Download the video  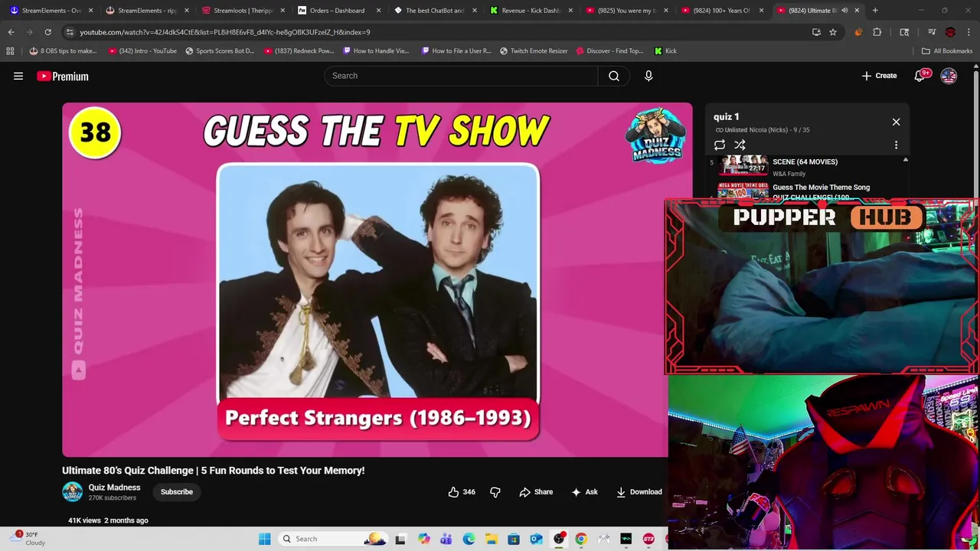(x=639, y=492)
